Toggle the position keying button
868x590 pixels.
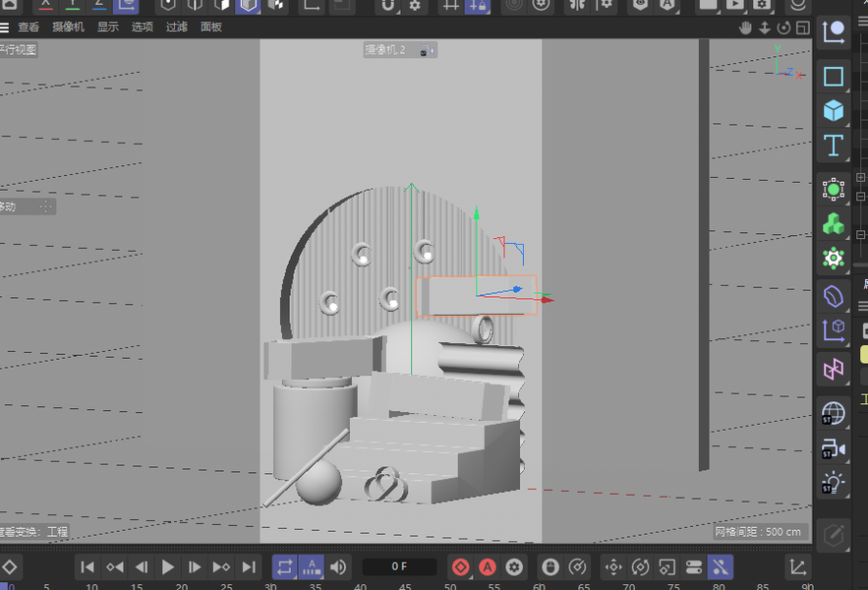pyautogui.click(x=613, y=567)
